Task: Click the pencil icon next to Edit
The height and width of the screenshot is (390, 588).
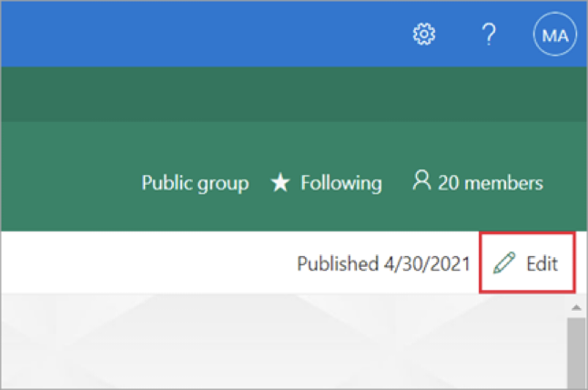Action: [x=503, y=263]
